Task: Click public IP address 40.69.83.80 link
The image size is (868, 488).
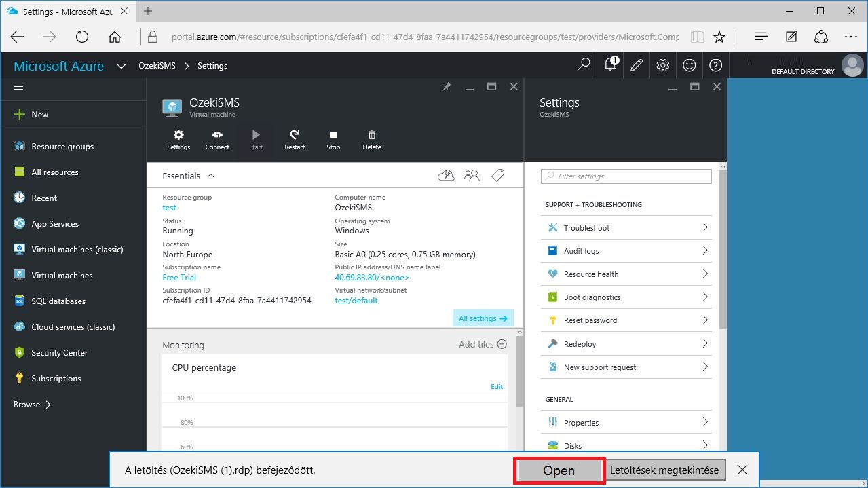Action: (372, 278)
